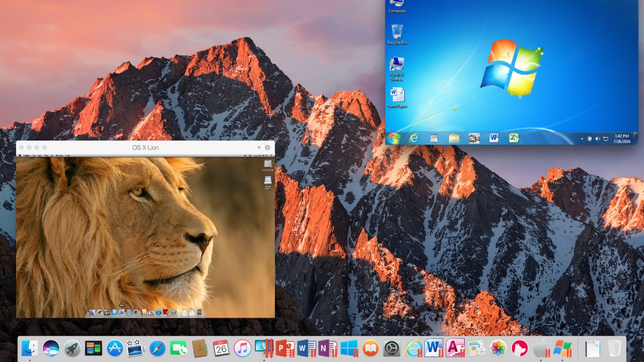Launch Siri from the Dock
This screenshot has width=644, height=362.
click(51, 348)
